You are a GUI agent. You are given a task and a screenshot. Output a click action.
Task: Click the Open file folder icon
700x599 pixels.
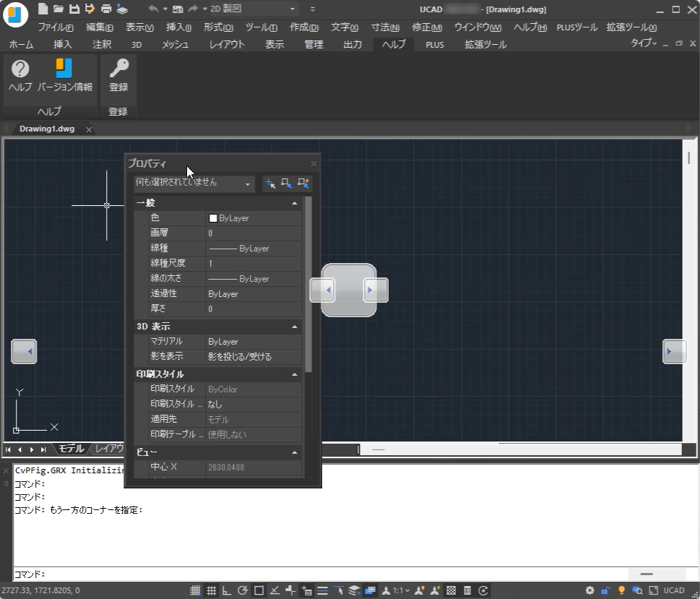[x=58, y=9]
